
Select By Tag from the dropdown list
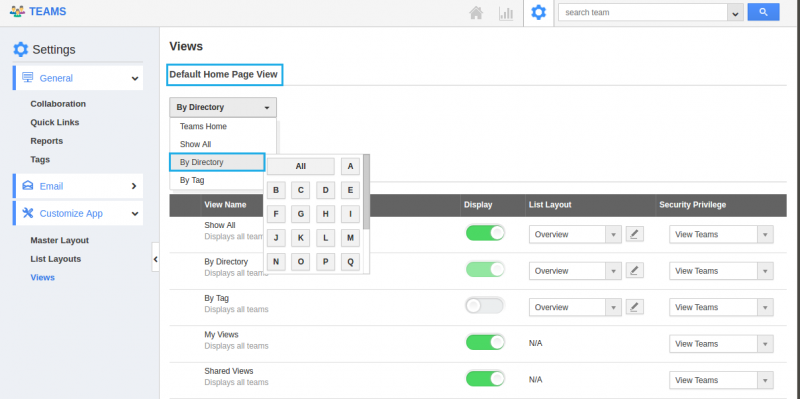coord(217,180)
